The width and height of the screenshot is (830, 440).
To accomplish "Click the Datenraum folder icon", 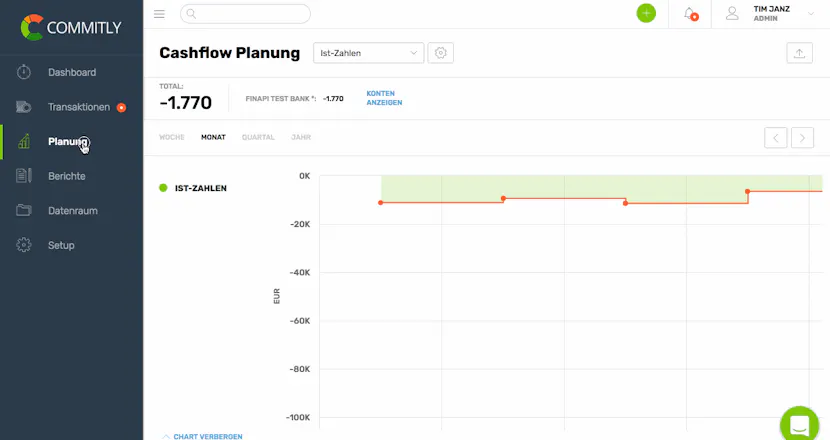I will point(24,210).
